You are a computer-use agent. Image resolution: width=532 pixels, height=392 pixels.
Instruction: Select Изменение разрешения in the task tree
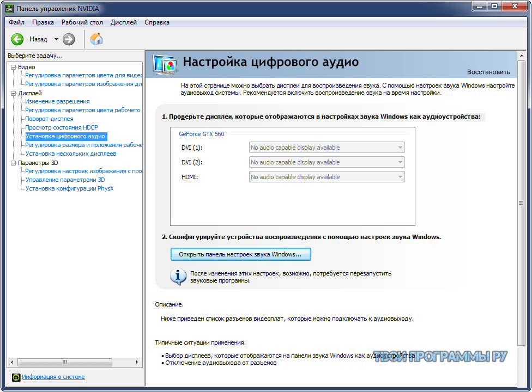57,101
